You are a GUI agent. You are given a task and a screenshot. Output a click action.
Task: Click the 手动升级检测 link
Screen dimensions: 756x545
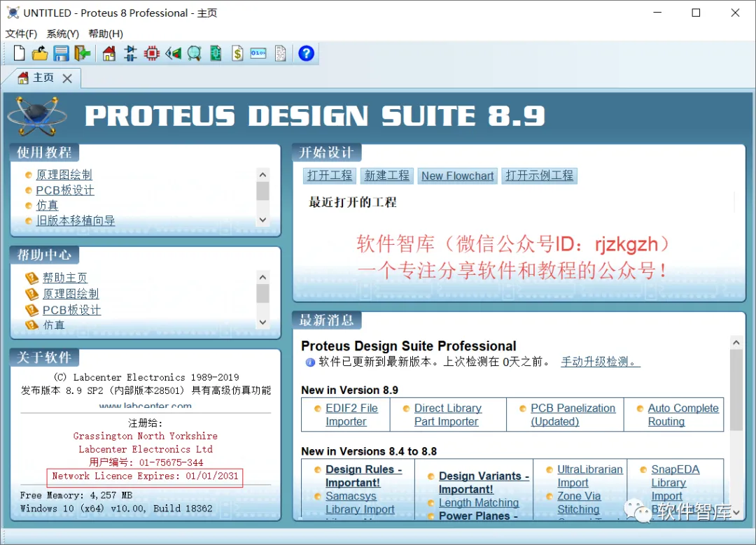601,362
